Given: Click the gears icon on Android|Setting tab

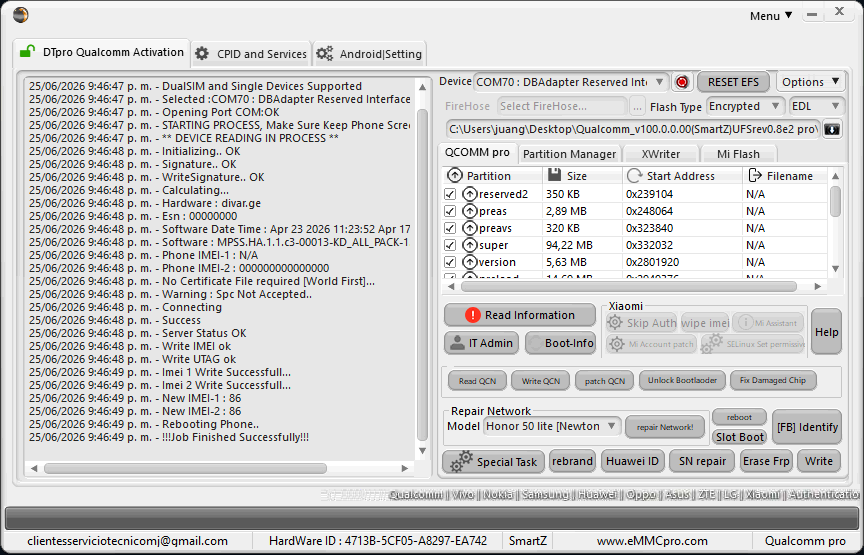Looking at the screenshot, I should tap(325, 53).
